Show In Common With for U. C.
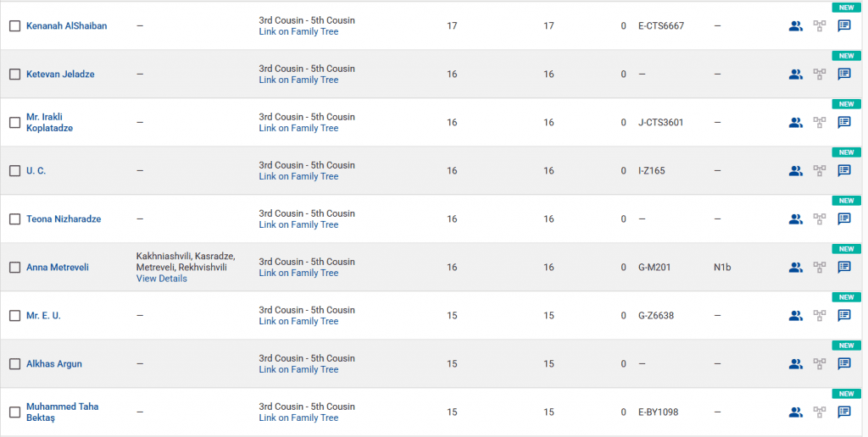The height and width of the screenshot is (437, 868). 795,171
